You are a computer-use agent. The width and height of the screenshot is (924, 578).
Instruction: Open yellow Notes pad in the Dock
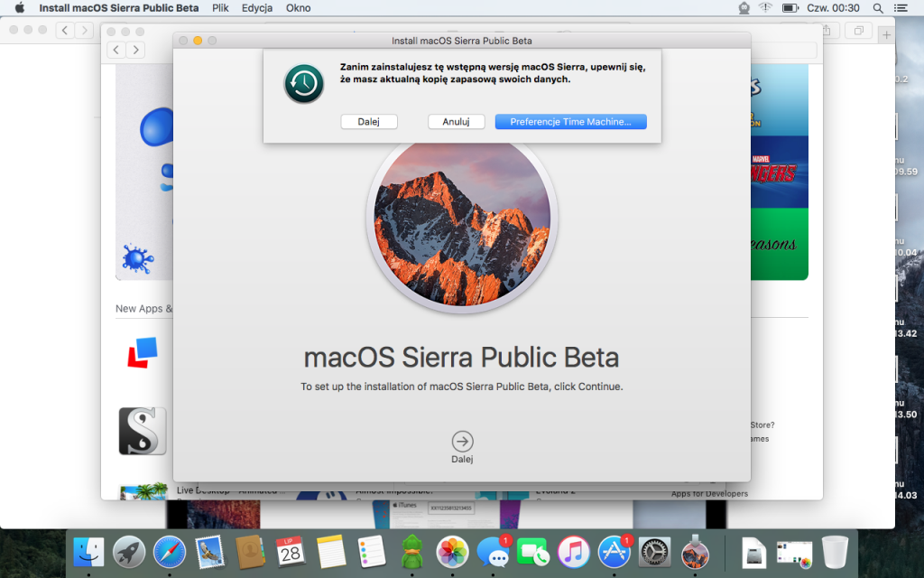tap(330, 553)
